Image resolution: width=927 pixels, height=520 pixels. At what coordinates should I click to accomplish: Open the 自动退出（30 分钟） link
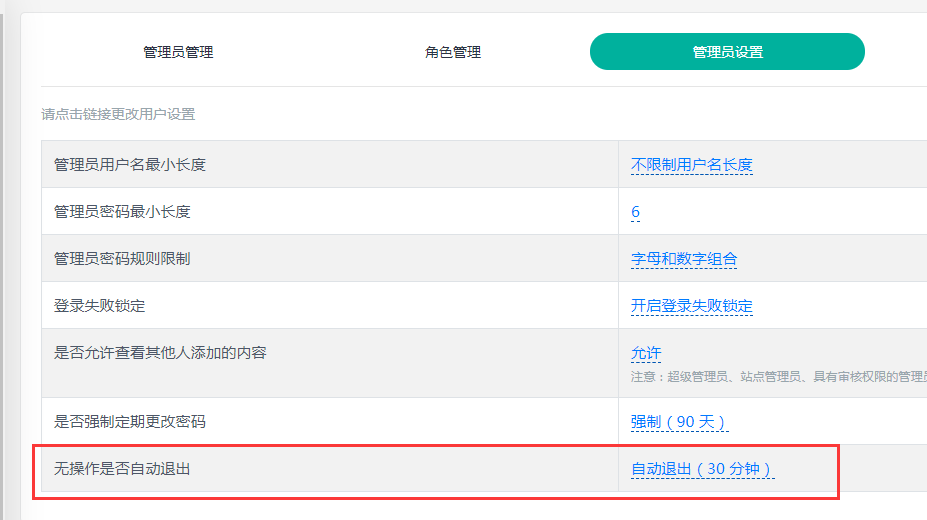702,469
